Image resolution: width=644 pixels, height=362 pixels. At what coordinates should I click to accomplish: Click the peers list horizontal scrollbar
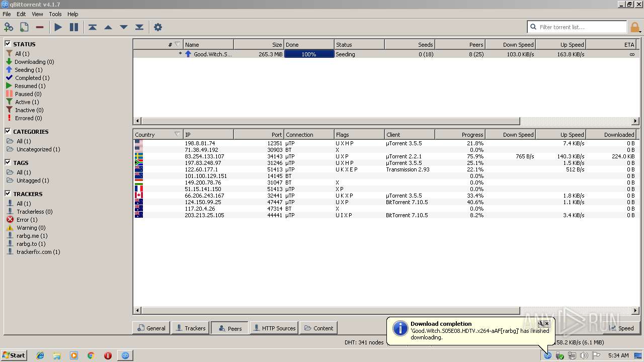330,311
